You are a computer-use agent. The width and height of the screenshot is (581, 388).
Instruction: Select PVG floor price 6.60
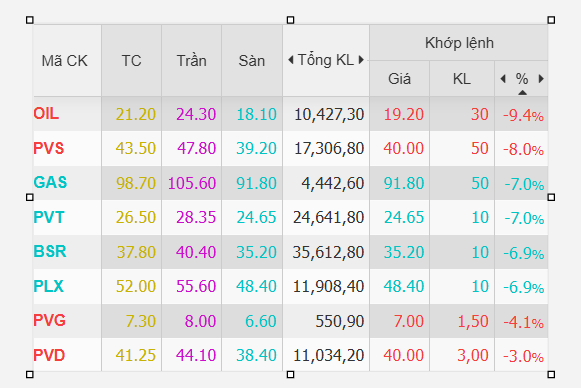[261, 321]
